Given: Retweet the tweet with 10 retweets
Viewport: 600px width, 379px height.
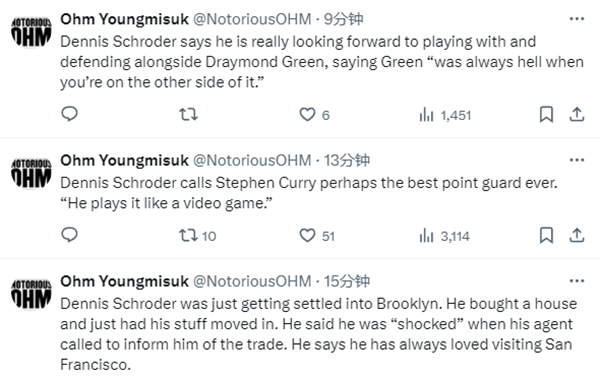Looking at the screenshot, I should pos(198,235).
